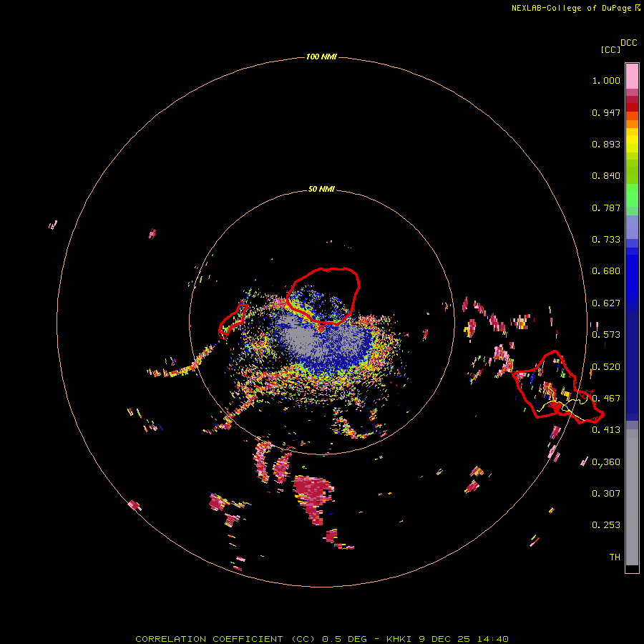Click the [CC] units label

[x=610, y=49]
